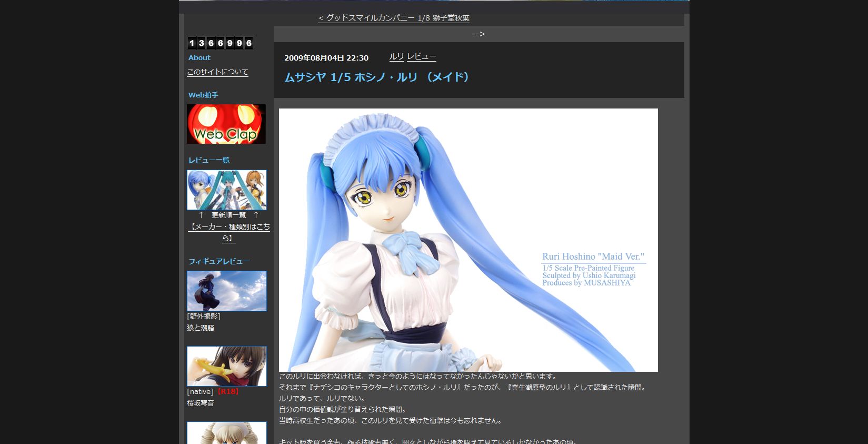Open the previous post link グッドスマイルカンパニー 1/8 獅子堂秋葉

click(394, 18)
